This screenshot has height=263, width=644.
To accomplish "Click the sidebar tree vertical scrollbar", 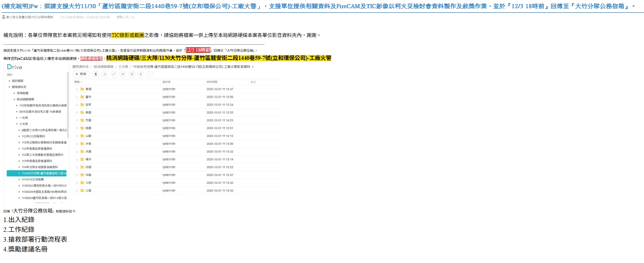I will pyautogui.click(x=68, y=98).
